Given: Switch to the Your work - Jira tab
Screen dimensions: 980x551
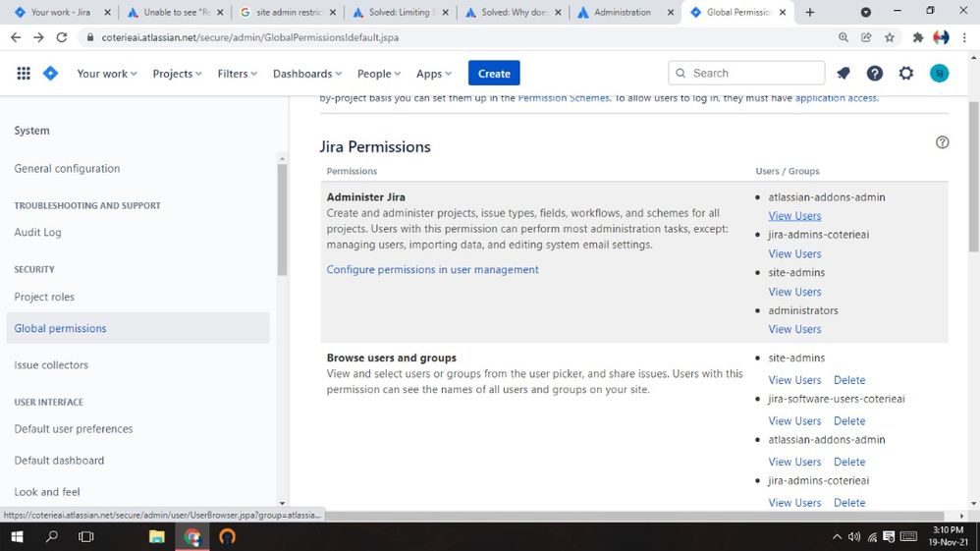Looking at the screenshot, I should [x=61, y=12].
